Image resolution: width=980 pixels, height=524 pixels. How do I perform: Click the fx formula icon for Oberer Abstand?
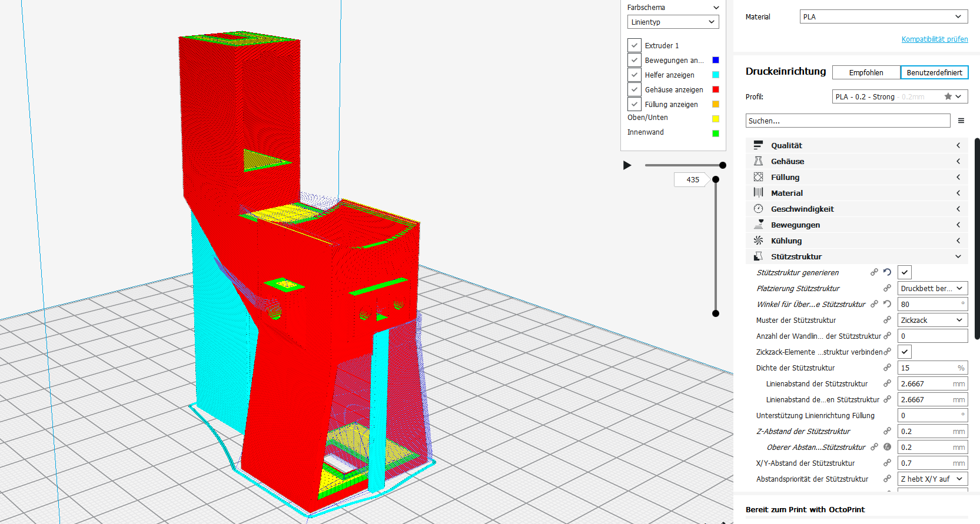(x=887, y=447)
